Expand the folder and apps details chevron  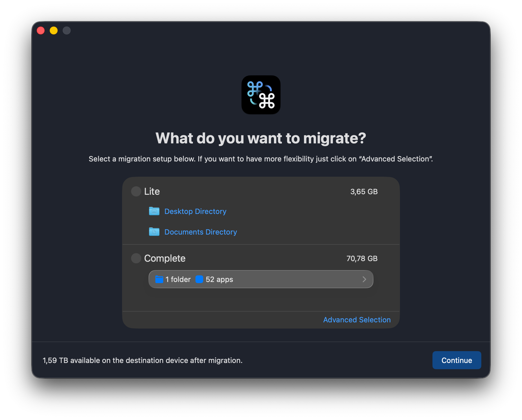[x=364, y=279]
